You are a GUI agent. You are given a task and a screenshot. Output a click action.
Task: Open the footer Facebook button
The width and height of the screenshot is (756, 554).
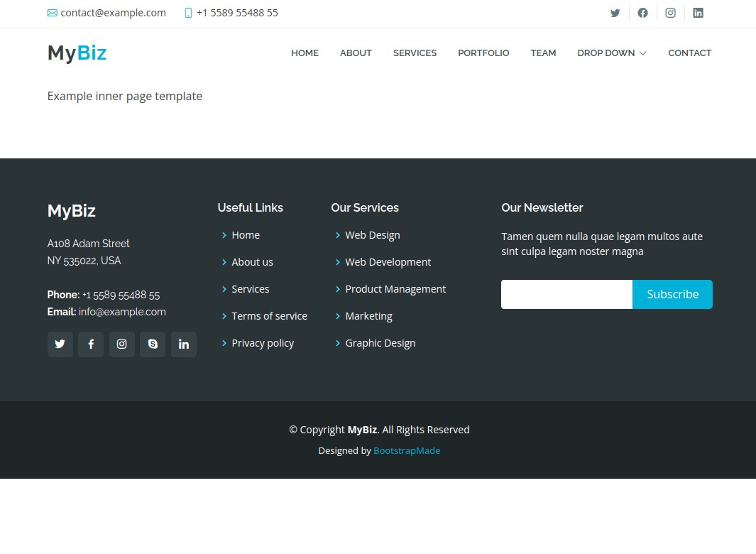coord(91,344)
